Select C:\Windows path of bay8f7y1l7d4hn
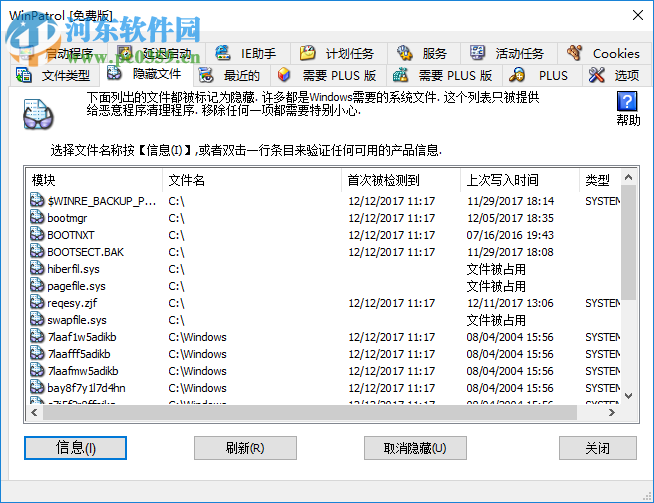Screen dimensions: 654x503 point(197,388)
